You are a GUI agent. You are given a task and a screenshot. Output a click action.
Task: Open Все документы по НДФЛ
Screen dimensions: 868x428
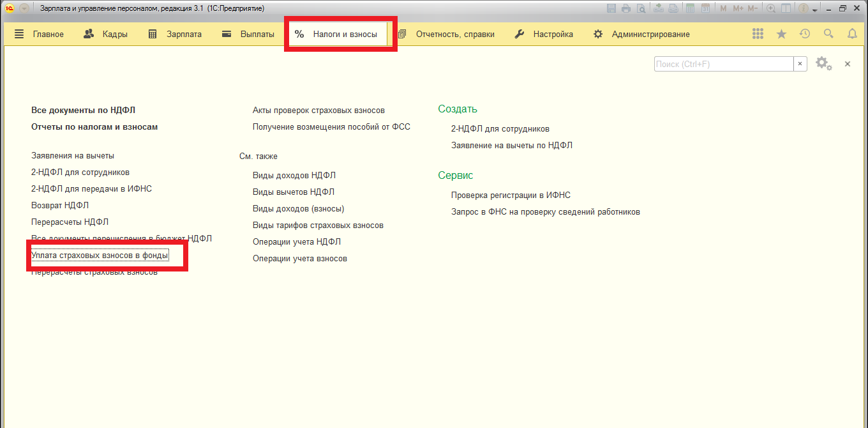coord(83,110)
